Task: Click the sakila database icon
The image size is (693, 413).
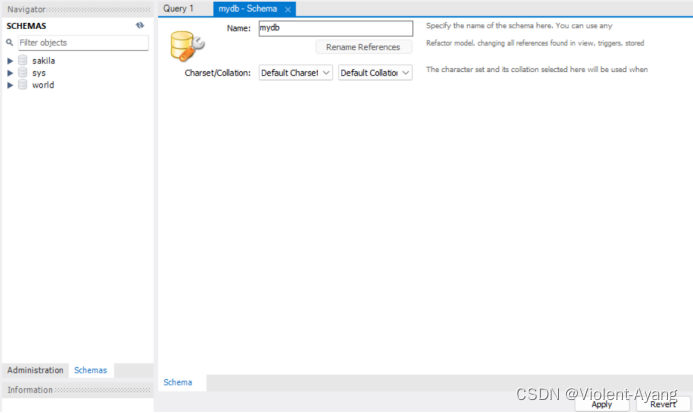Action: pyautogui.click(x=23, y=61)
